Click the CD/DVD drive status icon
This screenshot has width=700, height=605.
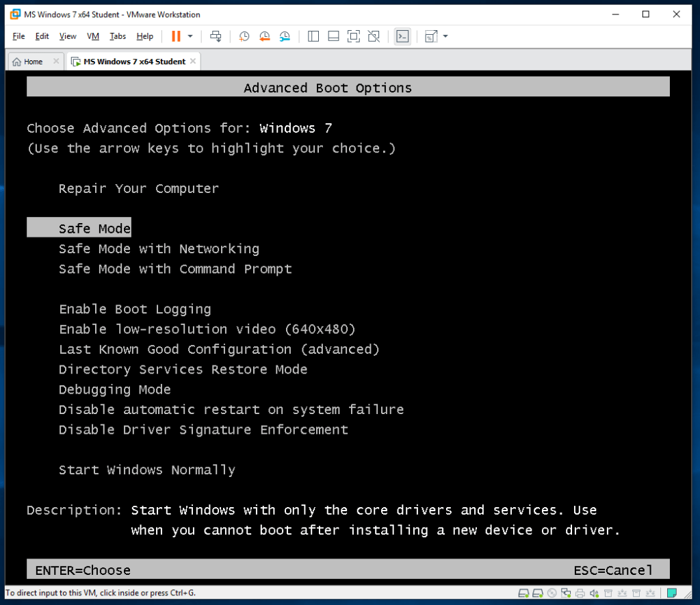pyautogui.click(x=552, y=593)
